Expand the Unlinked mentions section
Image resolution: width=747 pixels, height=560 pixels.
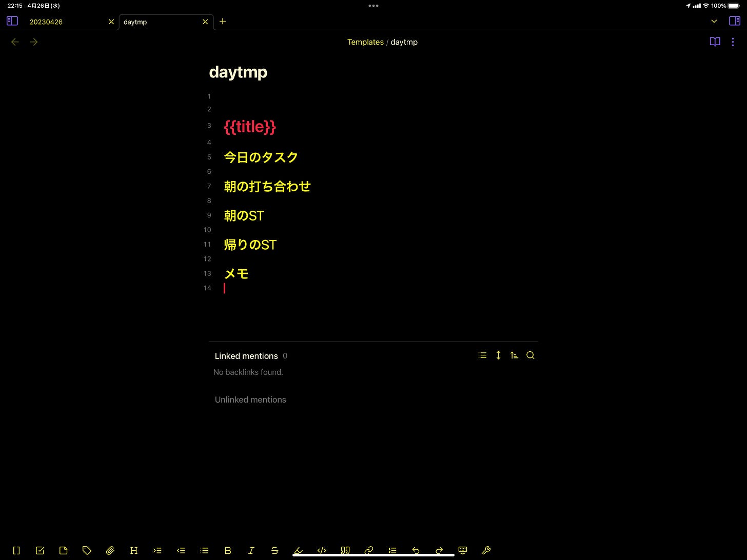click(x=250, y=399)
